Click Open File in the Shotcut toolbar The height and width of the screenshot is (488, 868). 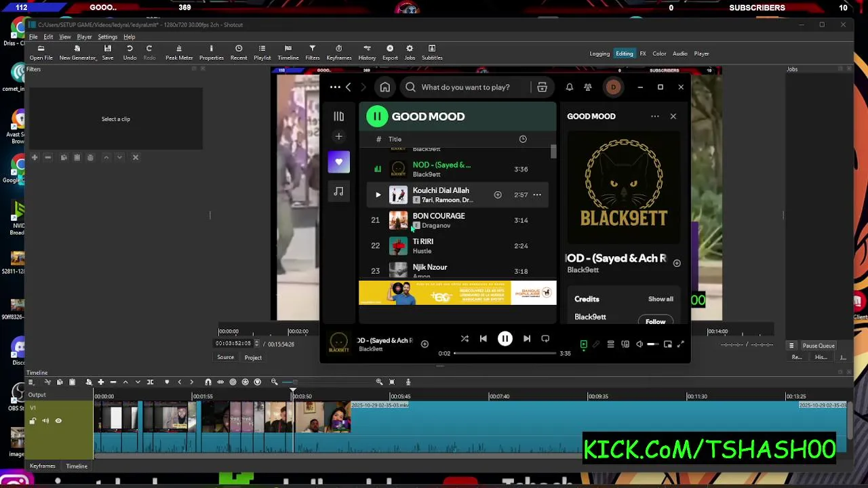click(41, 53)
